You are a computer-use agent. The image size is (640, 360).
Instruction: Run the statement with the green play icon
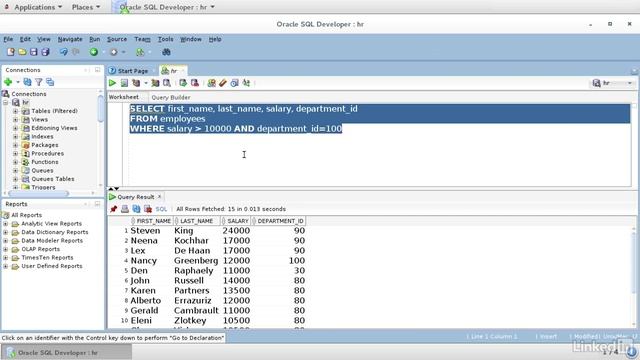click(x=112, y=83)
